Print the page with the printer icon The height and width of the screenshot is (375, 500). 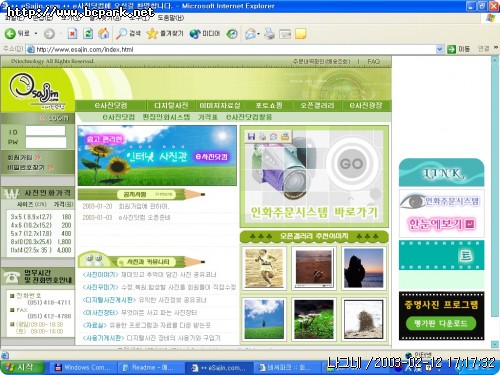point(269,34)
